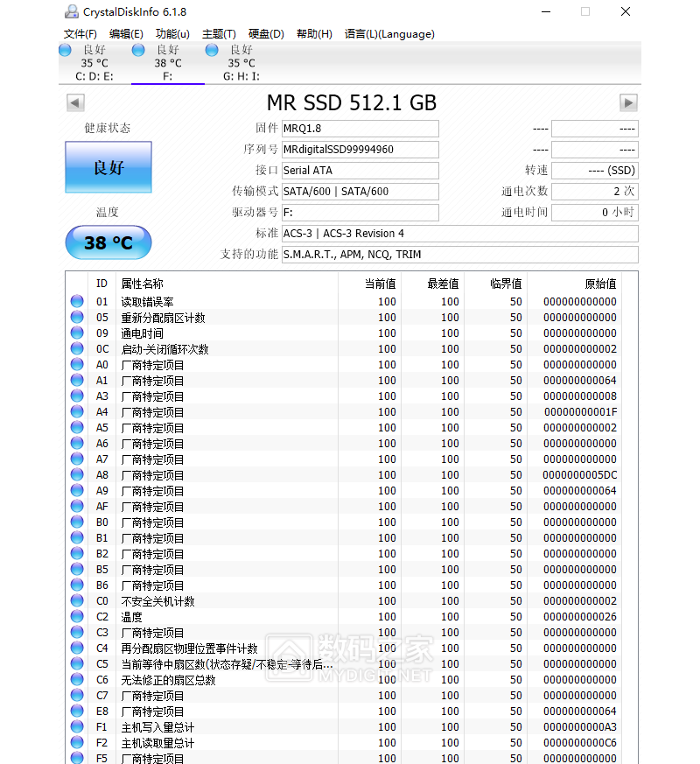This screenshot has height=764, width=700.
Task: Click the 原始值 column header
Action: 575,284
